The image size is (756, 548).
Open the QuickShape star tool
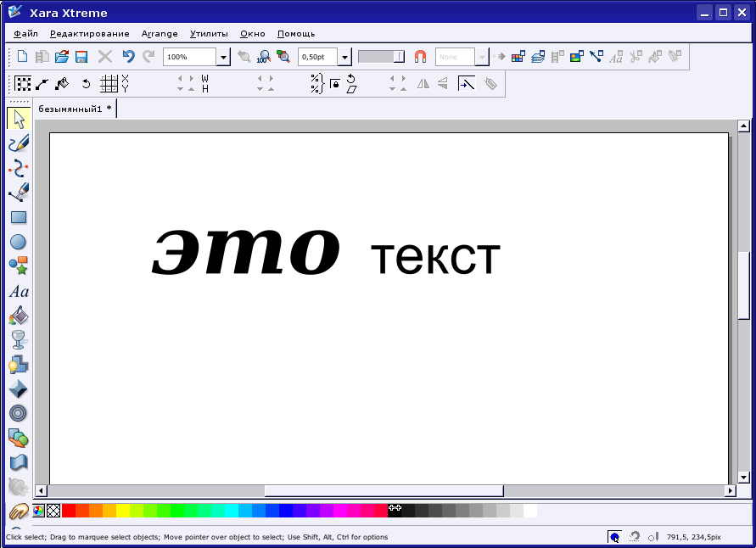19,266
